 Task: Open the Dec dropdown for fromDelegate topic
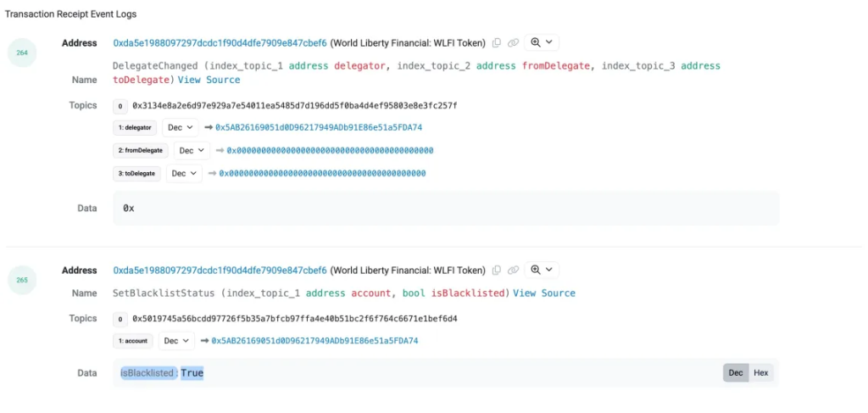click(192, 150)
